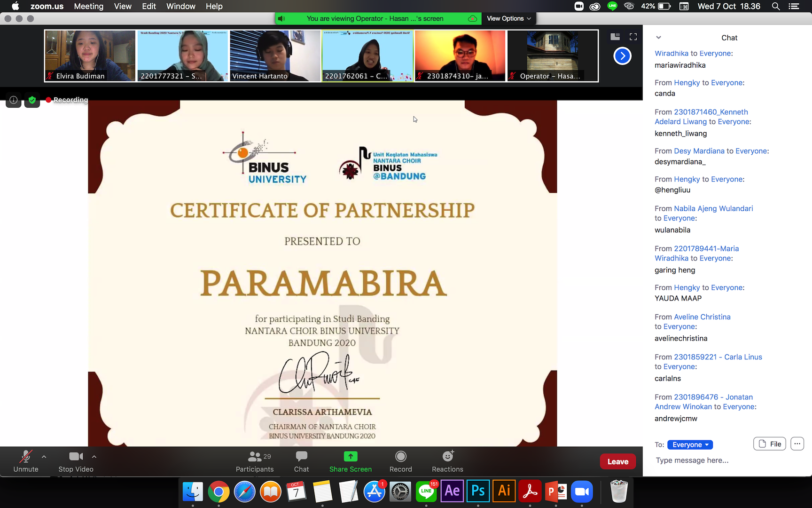Open the Trash in the Dock
The width and height of the screenshot is (812, 508).
619,492
